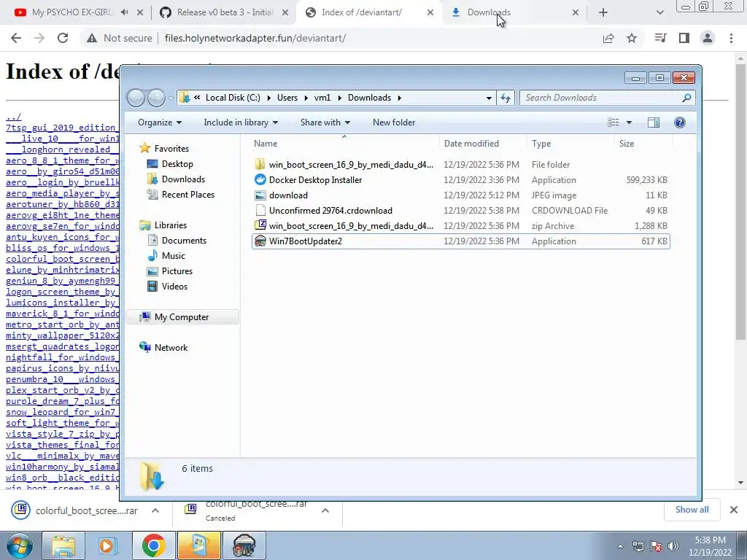This screenshot has width=747, height=560.
Task: Click the New folder button
Action: 394,122
